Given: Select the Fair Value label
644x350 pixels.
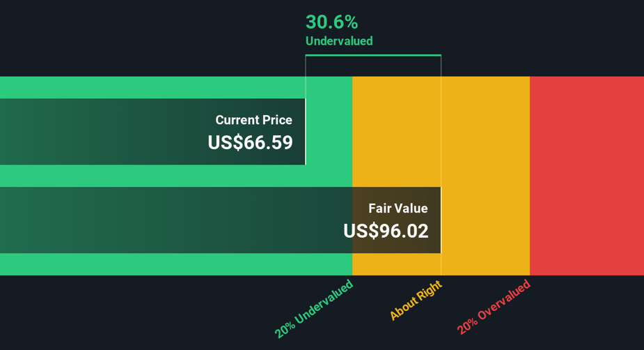Looking at the screenshot, I should click(398, 208).
